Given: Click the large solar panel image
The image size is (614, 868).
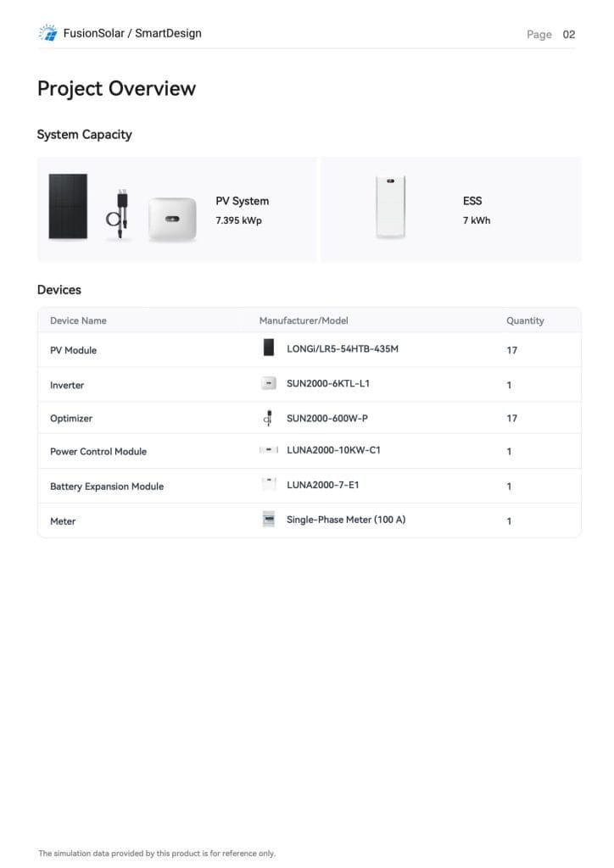Looking at the screenshot, I should 68,207.
